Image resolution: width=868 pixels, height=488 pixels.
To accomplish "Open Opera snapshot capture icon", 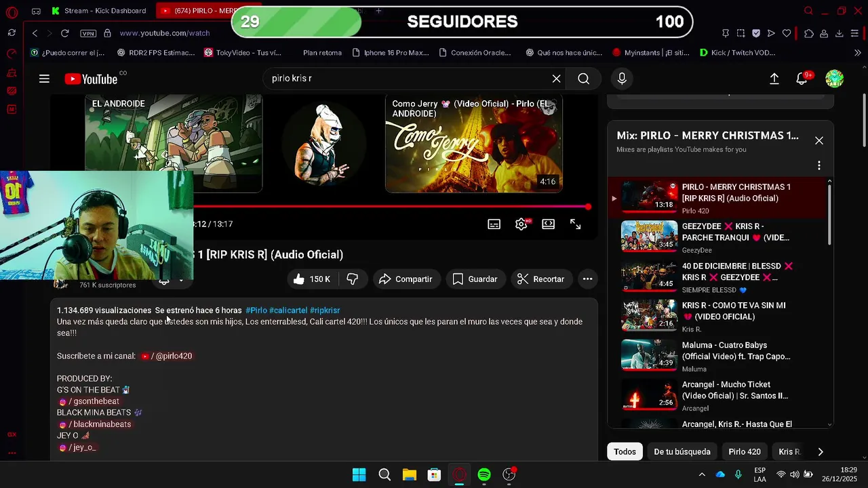I will pos(741,33).
